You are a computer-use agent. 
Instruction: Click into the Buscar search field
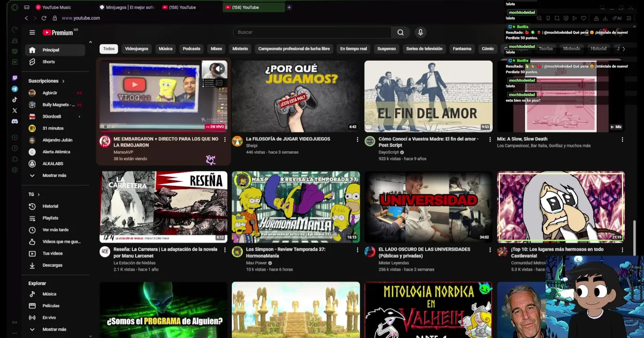pos(312,32)
